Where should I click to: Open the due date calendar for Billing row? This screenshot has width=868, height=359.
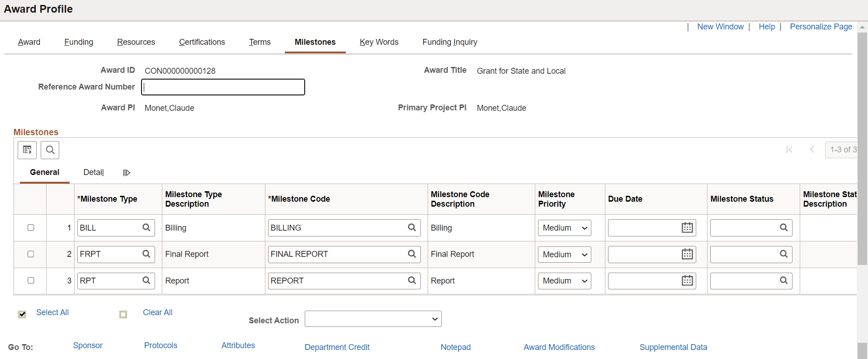687,228
